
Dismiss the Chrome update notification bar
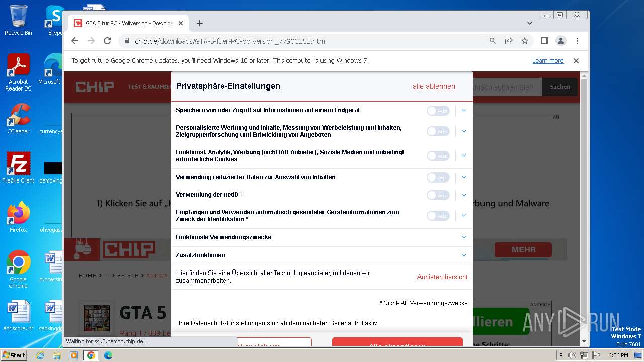pos(576,61)
